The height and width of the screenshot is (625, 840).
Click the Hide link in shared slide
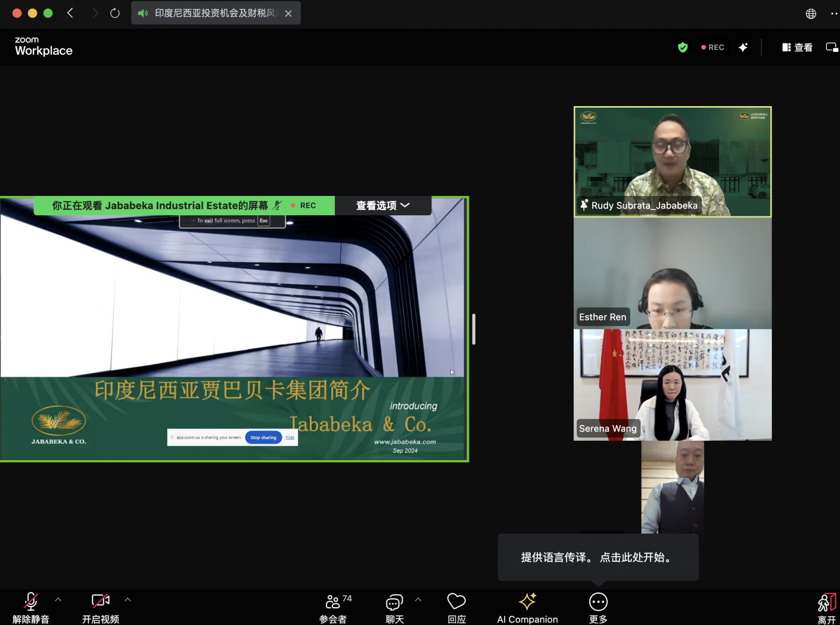290,437
